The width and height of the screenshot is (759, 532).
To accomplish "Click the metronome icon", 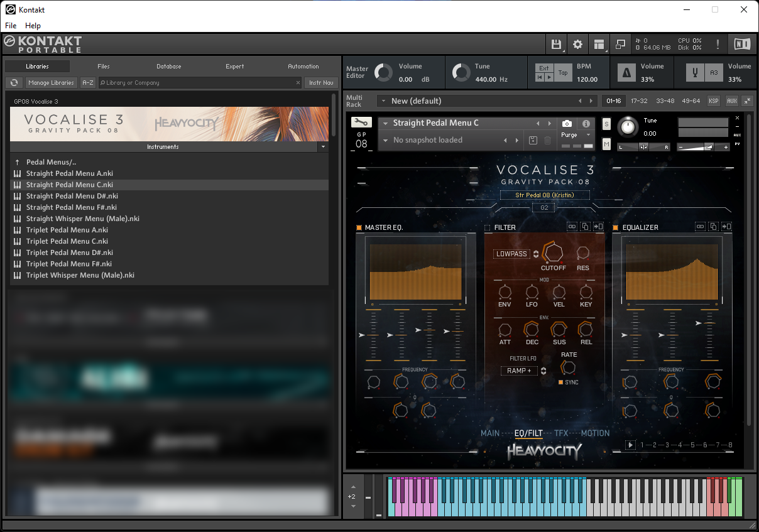I will pos(626,73).
